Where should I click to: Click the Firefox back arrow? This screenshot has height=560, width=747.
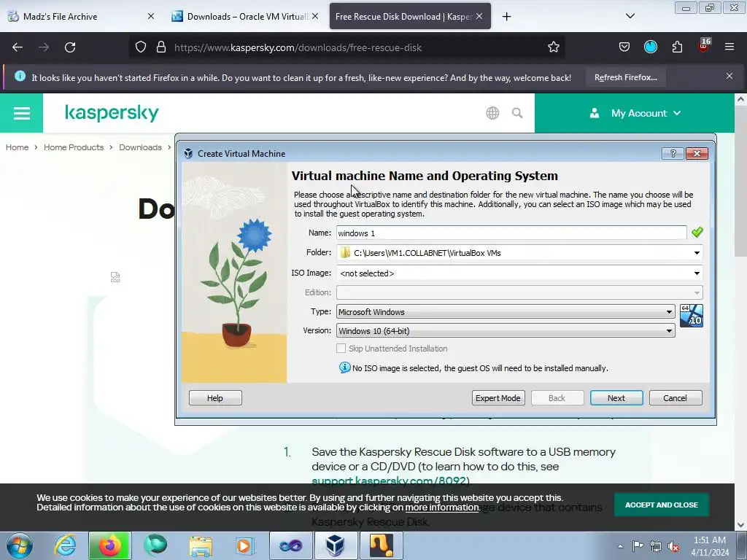(18, 47)
